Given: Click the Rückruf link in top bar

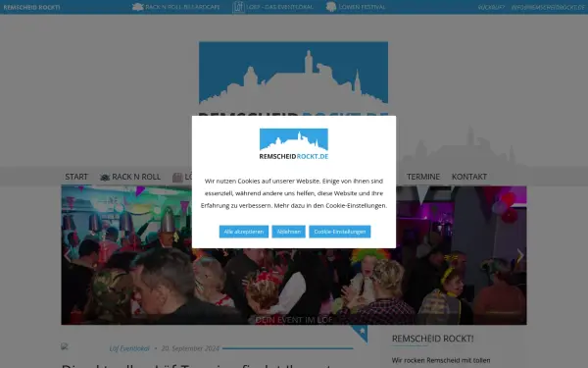Looking at the screenshot, I should coord(491,7).
